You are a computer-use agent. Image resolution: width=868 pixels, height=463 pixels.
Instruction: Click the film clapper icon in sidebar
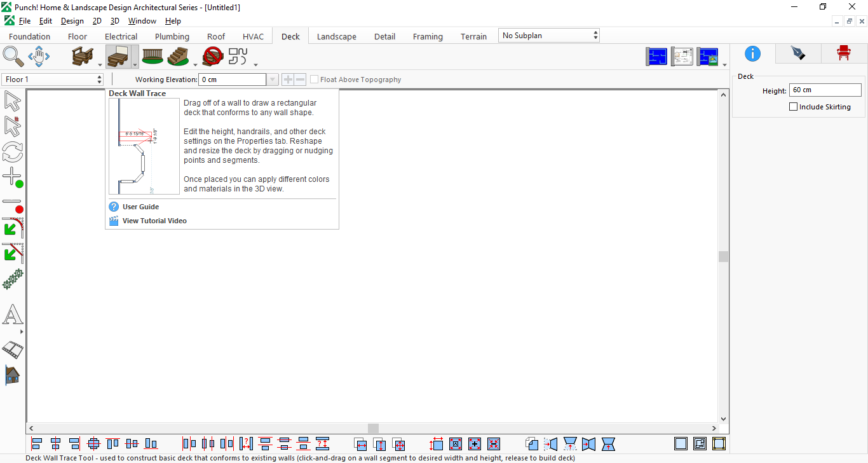12,349
